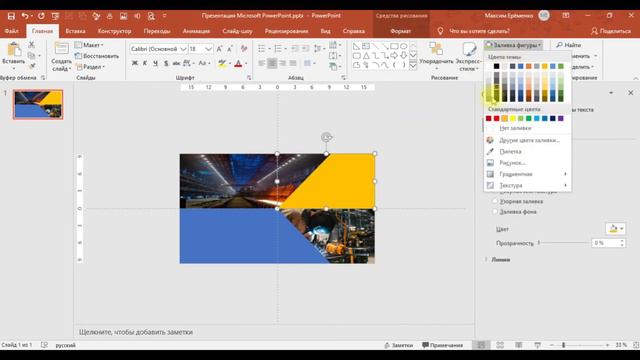Save the presentation from quick access toolbar
640x360 pixels.
[x=11, y=16]
